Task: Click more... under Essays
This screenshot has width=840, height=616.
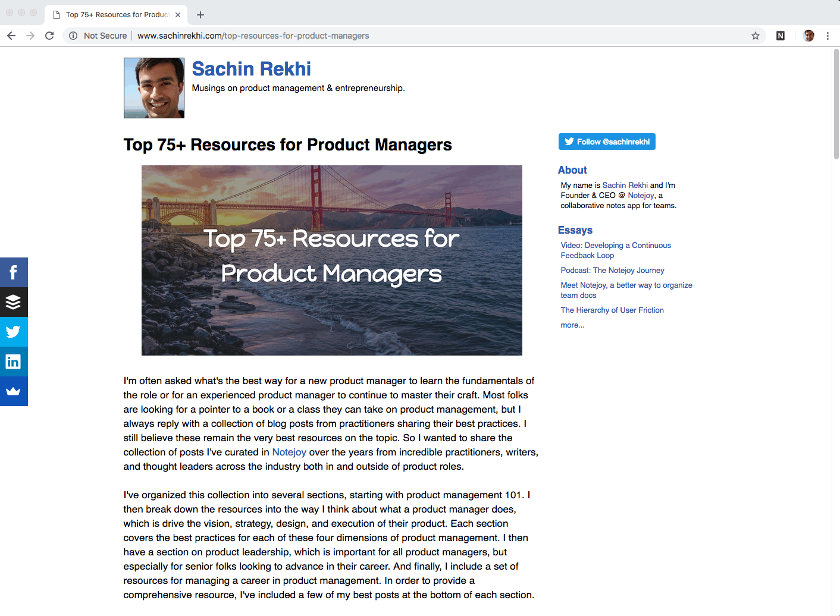Action: pyautogui.click(x=572, y=325)
